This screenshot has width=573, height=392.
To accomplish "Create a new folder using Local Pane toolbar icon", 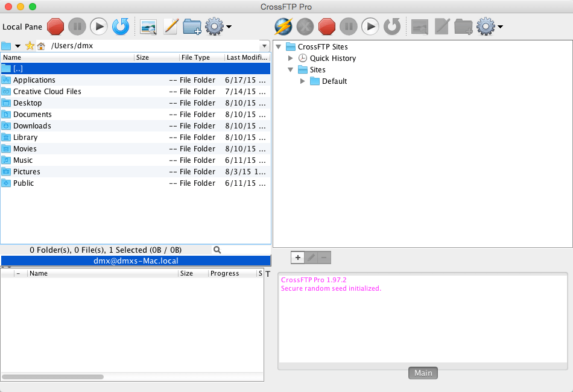I will tap(192, 27).
